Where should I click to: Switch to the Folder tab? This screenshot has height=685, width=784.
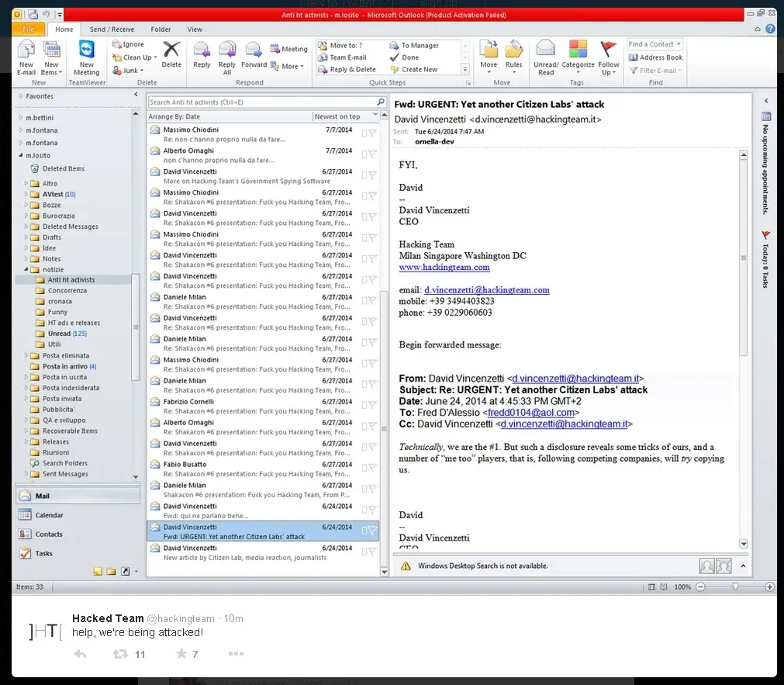point(161,29)
